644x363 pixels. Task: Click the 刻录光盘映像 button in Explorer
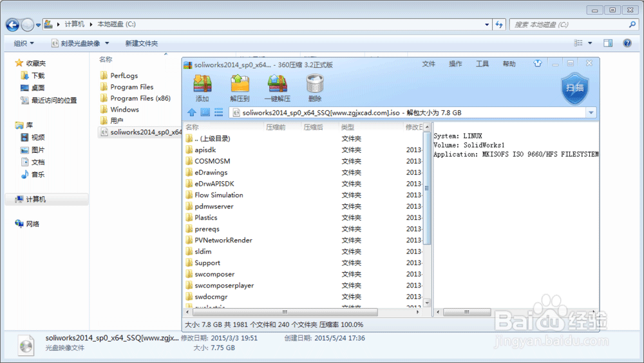pos(77,43)
